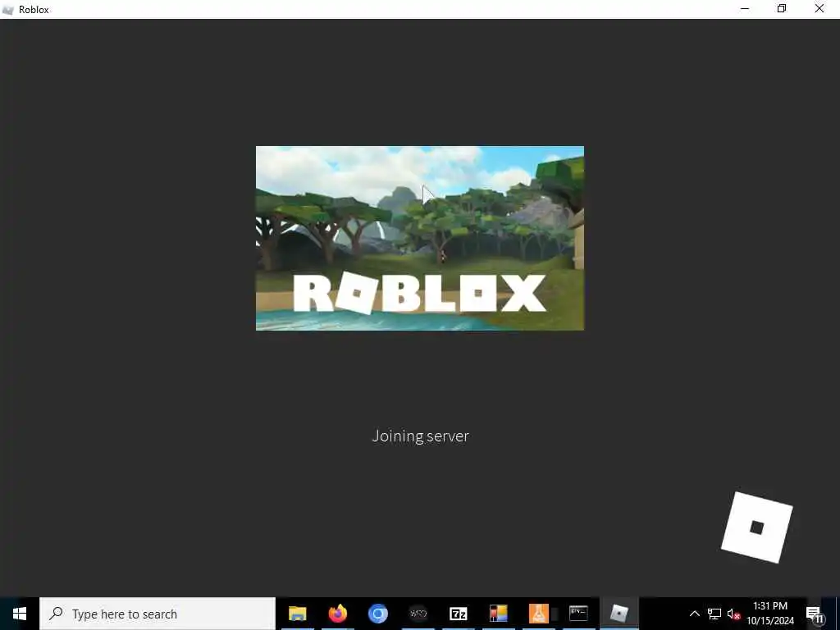Viewport: 840px width, 630px height.
Task: Click the Roblox landscape splash image
Action: click(x=420, y=238)
